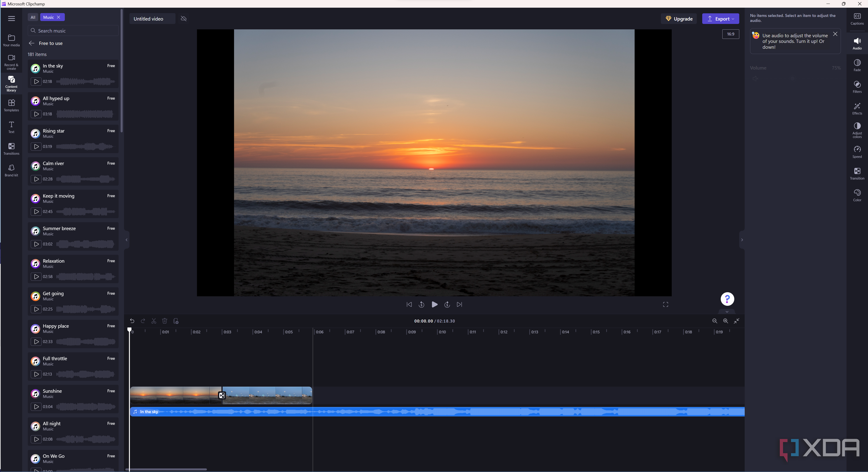The width and height of the screenshot is (868, 472).
Task: Open Transition tab in right sidebar
Action: point(857,173)
